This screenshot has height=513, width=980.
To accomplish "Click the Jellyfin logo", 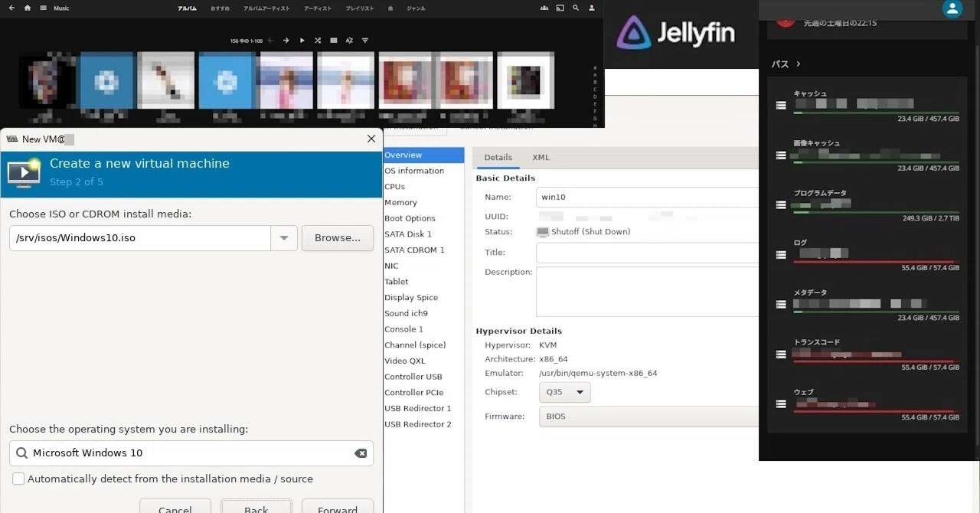I will (x=675, y=33).
